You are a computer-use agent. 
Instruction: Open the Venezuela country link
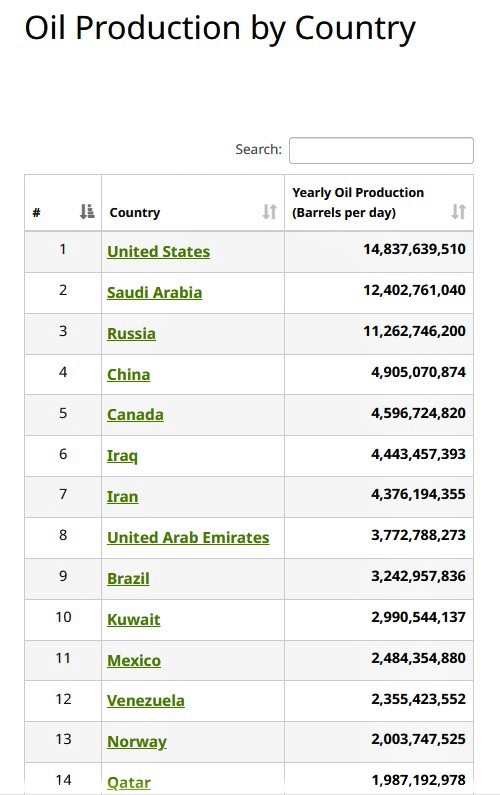pyautogui.click(x=146, y=701)
